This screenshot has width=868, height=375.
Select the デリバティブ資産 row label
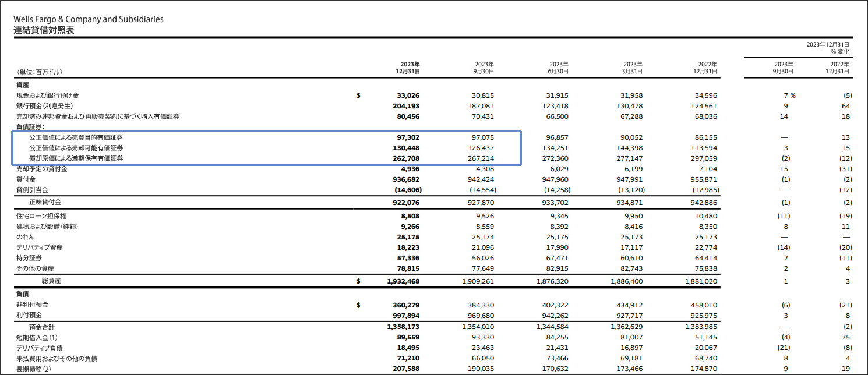(x=40, y=247)
